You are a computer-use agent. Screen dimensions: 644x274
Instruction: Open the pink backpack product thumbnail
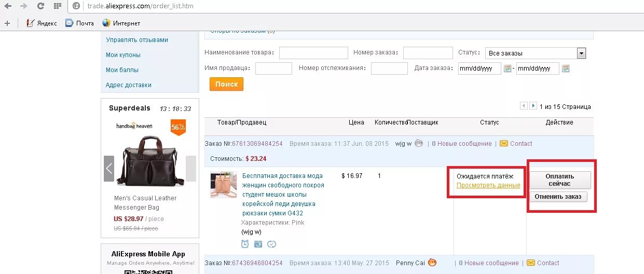224,185
